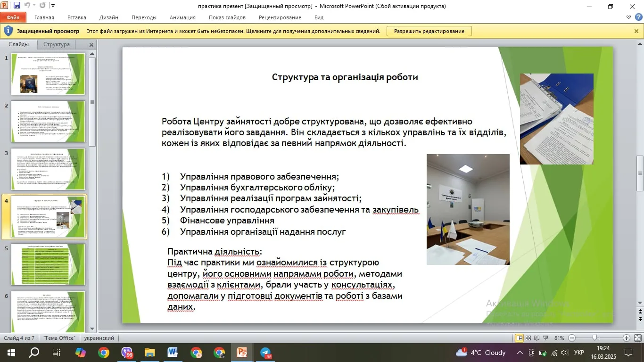The image size is (644, 362).
Task: Click "Тема Office" in status bar
Action: [x=59, y=338]
